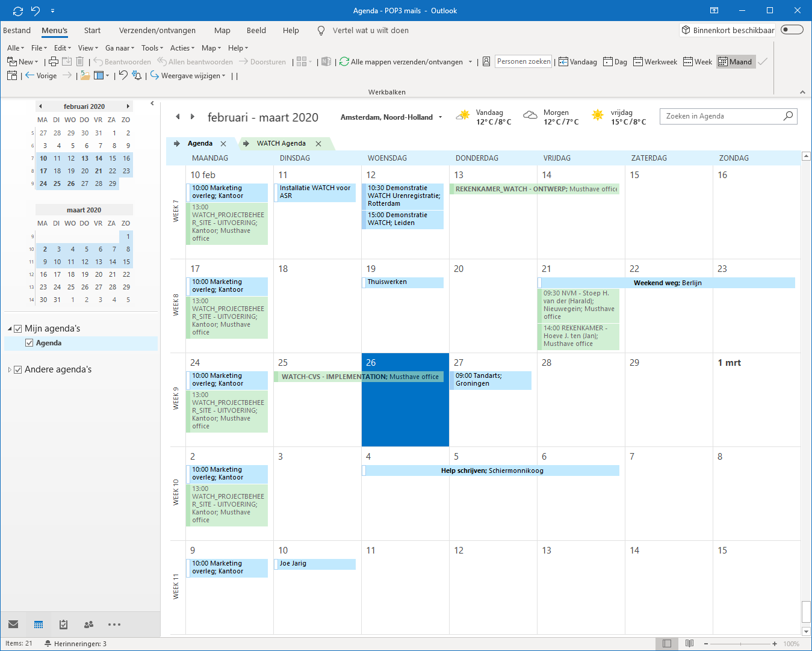The width and height of the screenshot is (812, 651).
Task: Click the reminders bell icon in toolbar
Action: tap(137, 75)
